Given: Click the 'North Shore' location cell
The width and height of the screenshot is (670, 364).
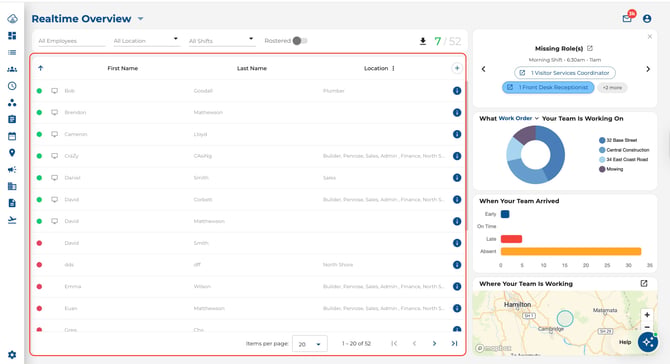Looking at the screenshot, I should 338,265.
